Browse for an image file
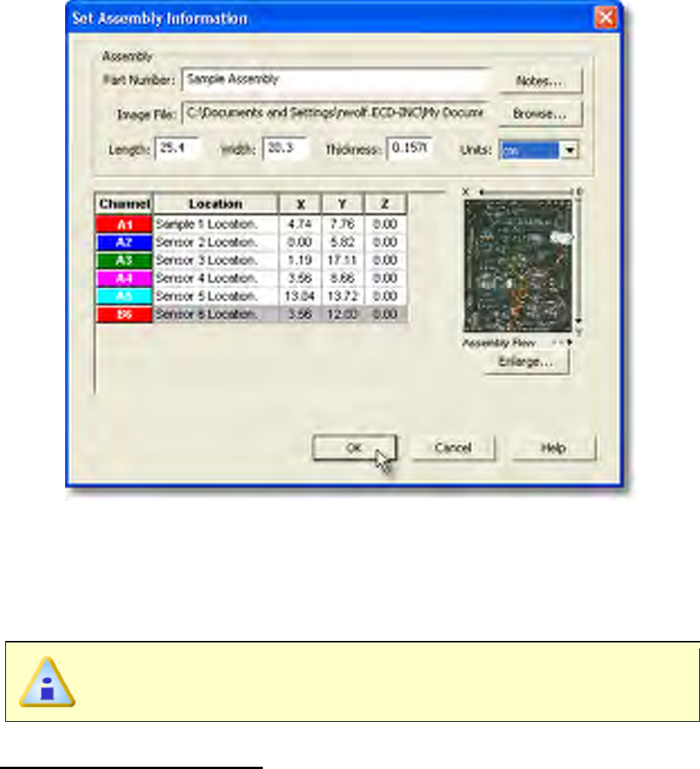Screen dimensions: 700x769 (541, 114)
